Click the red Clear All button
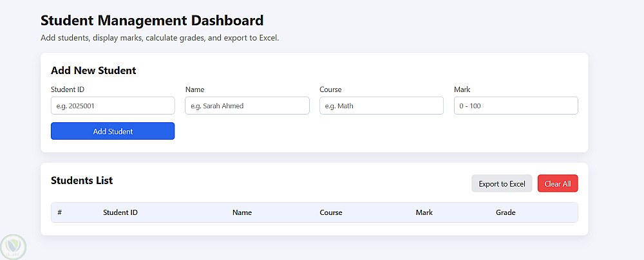The image size is (644, 260). 558,184
